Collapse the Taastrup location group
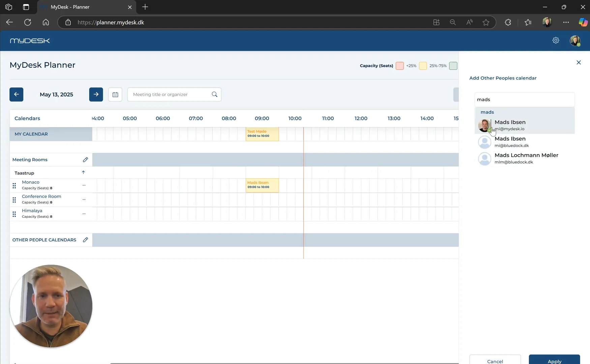This screenshot has width=590, height=364. pyautogui.click(x=83, y=173)
